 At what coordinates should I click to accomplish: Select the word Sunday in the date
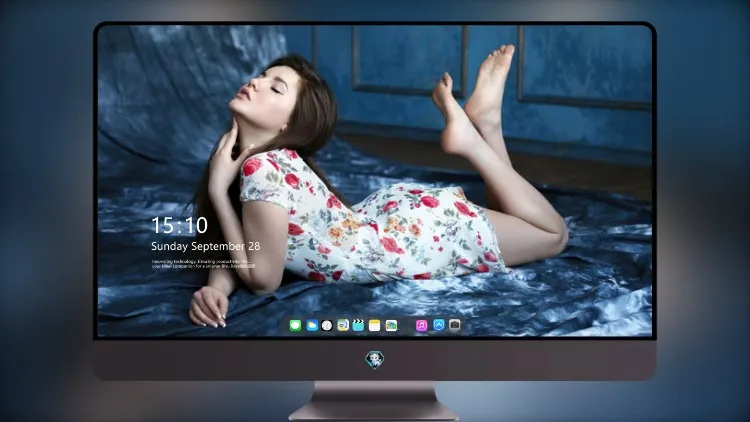click(169, 246)
